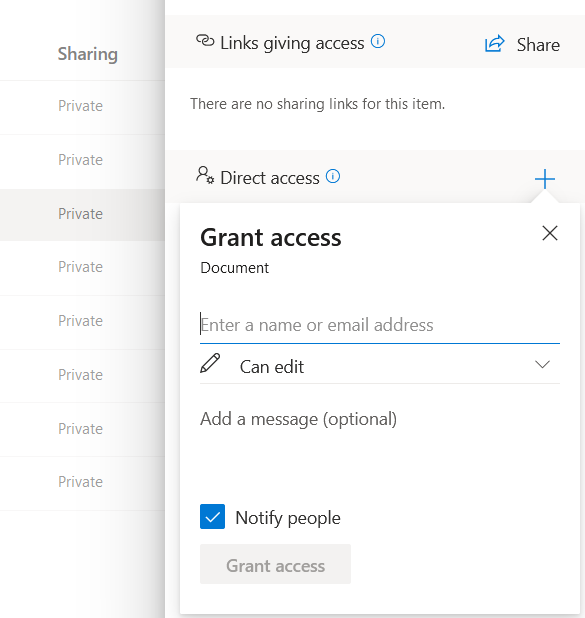Screen dimensions: 585x618
Task: Open info icon beside Links giving access
Action: pos(378,41)
